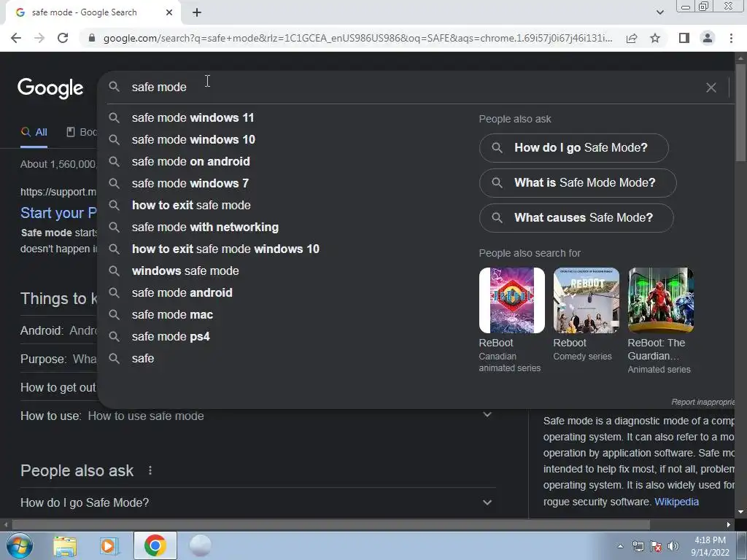This screenshot has width=747, height=560.
Task: Click the padlock site info icon
Action: pyautogui.click(x=92, y=38)
